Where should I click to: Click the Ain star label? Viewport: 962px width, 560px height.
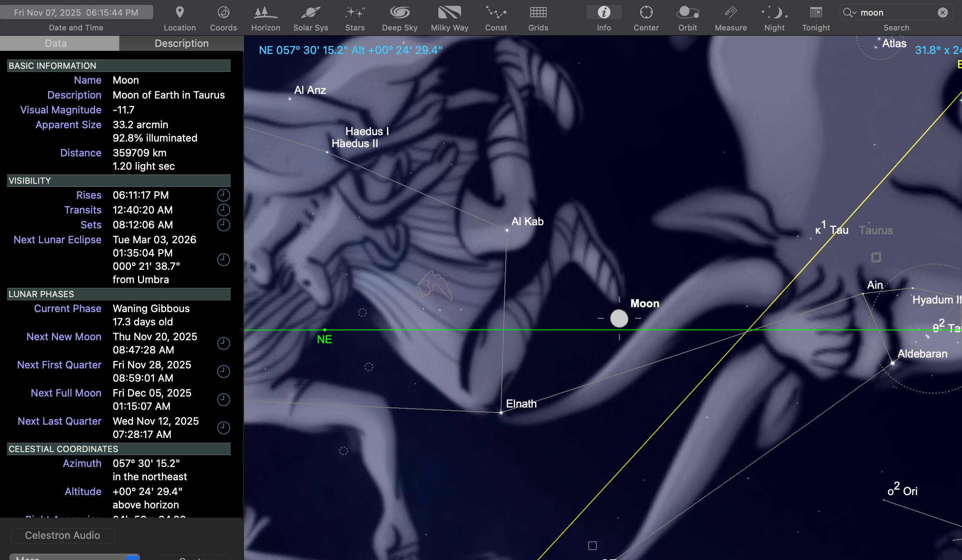(875, 285)
